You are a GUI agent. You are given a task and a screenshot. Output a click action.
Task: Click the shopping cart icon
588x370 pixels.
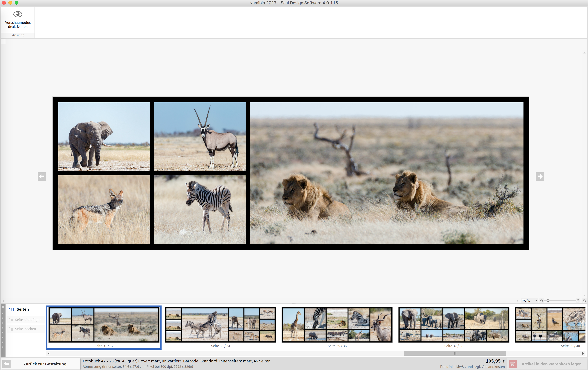point(513,364)
